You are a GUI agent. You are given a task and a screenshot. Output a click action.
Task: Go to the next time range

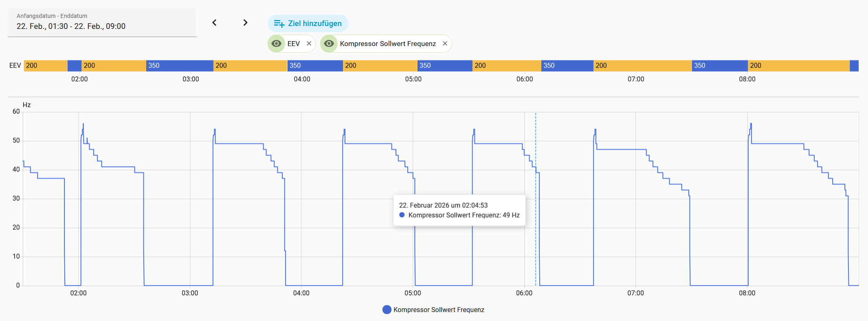[x=245, y=23]
